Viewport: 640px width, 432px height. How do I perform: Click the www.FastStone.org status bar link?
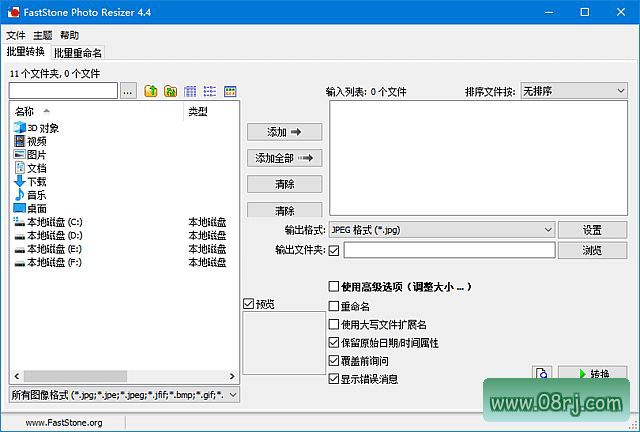64,423
